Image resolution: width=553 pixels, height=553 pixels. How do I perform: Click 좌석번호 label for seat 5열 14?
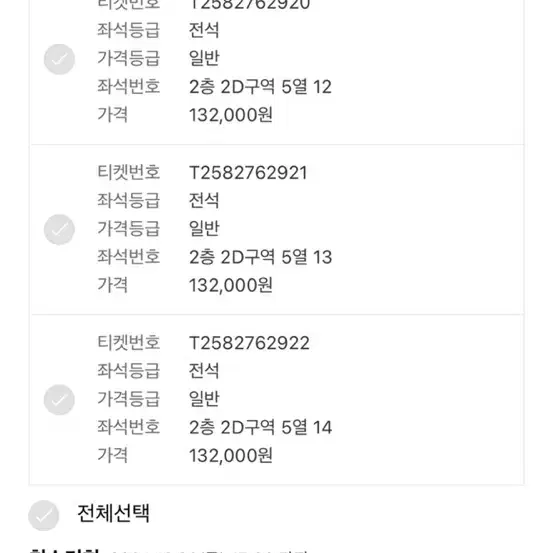point(129,427)
